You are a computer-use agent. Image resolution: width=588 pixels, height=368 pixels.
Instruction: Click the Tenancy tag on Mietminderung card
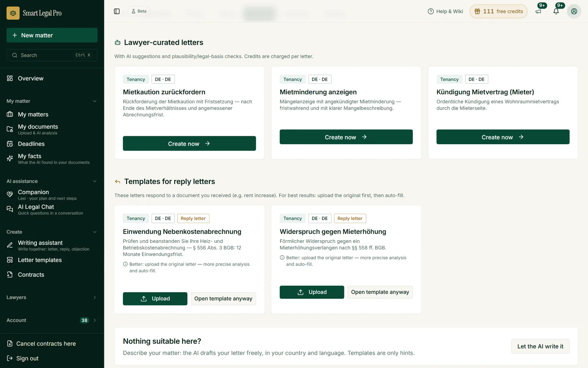coord(293,79)
